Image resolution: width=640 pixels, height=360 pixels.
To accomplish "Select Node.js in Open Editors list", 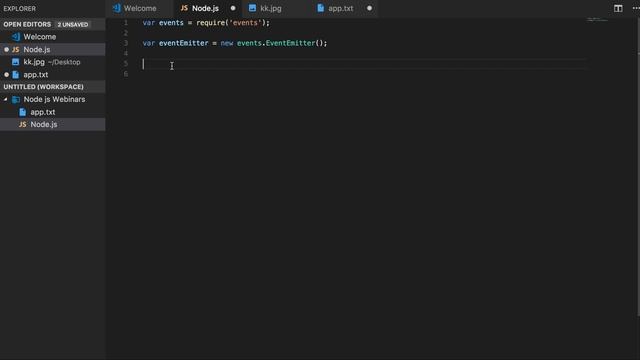I will point(53,49).
